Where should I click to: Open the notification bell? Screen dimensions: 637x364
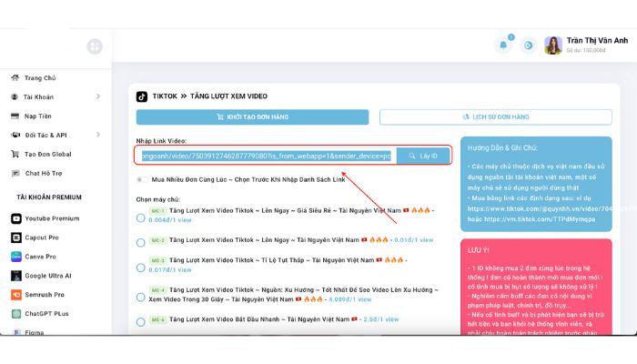tap(503, 45)
